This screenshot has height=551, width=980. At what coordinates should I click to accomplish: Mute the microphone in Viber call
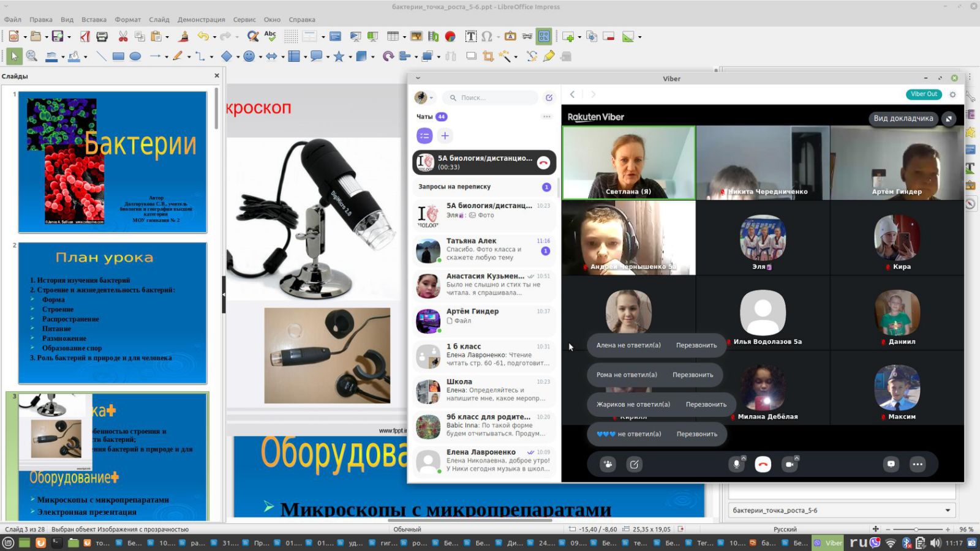[x=736, y=465]
